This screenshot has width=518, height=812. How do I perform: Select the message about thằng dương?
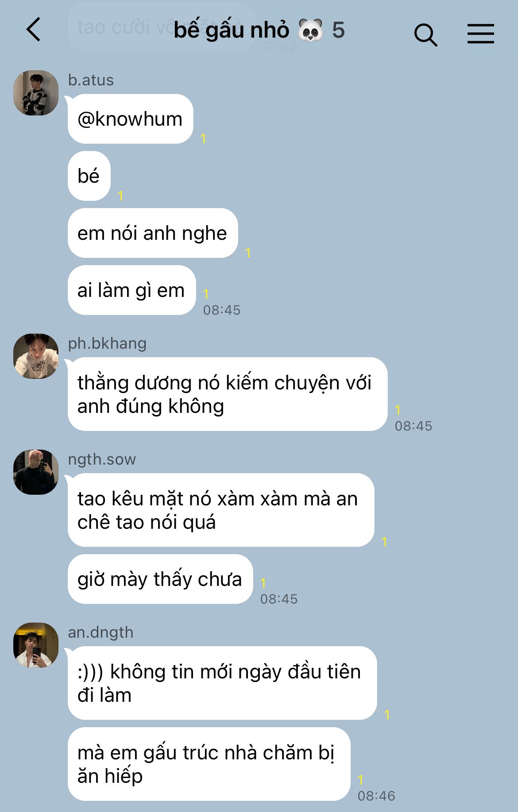click(228, 394)
